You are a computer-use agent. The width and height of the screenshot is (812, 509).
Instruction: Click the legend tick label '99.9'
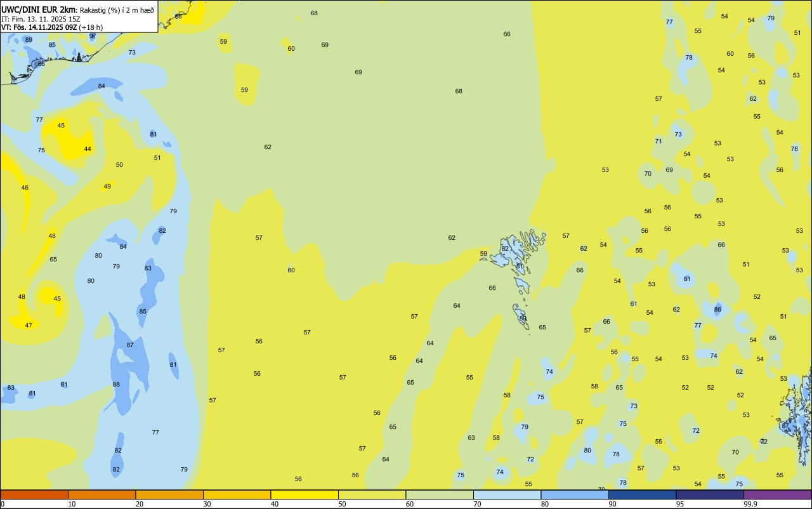(751, 504)
